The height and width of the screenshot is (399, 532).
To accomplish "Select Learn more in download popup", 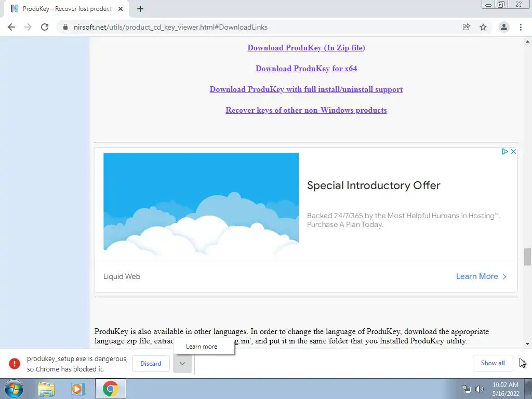I will point(204,347).
